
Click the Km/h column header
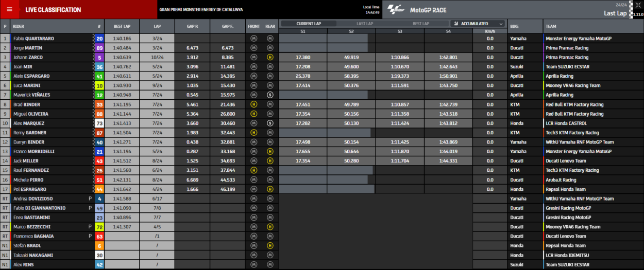tap(489, 31)
